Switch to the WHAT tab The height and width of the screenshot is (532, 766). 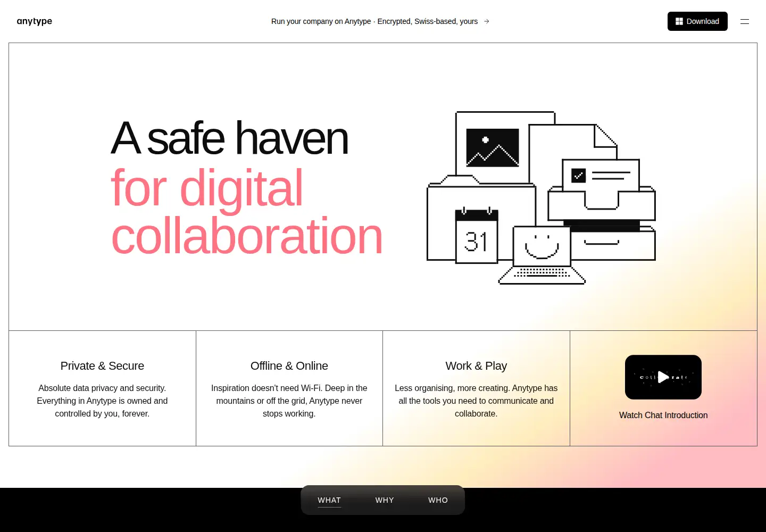click(x=329, y=500)
